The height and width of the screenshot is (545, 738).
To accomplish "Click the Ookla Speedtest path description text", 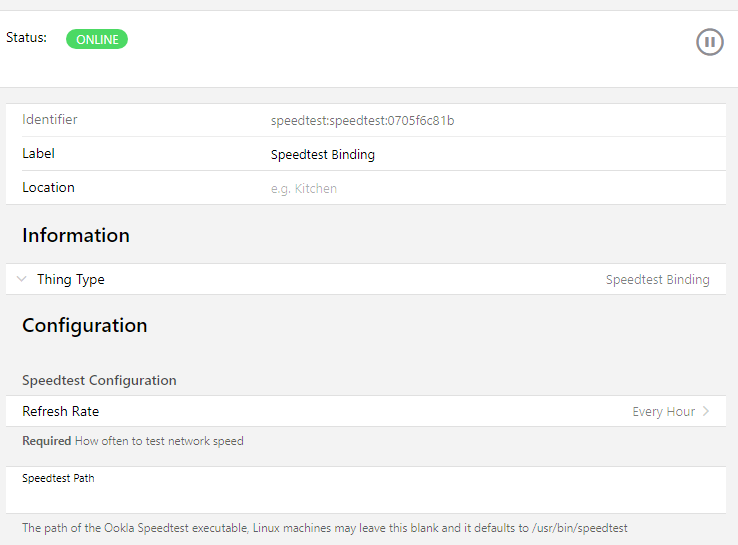I will point(324,527).
